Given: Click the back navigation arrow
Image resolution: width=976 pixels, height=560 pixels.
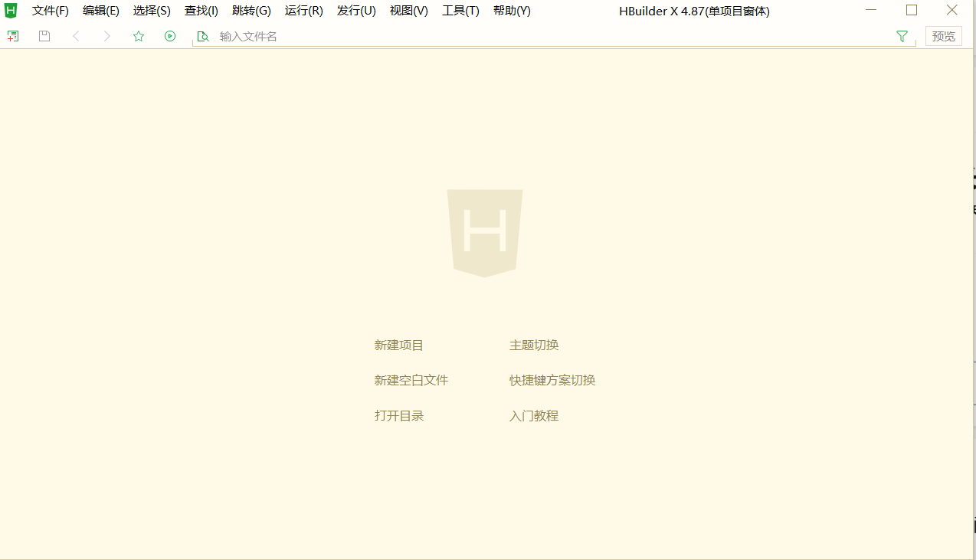Looking at the screenshot, I should 76,36.
